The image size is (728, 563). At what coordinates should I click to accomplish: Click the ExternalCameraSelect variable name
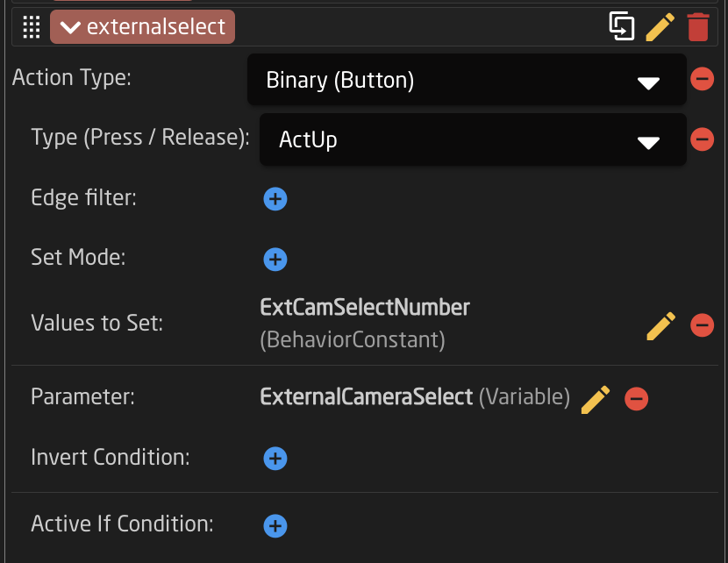[x=367, y=397]
